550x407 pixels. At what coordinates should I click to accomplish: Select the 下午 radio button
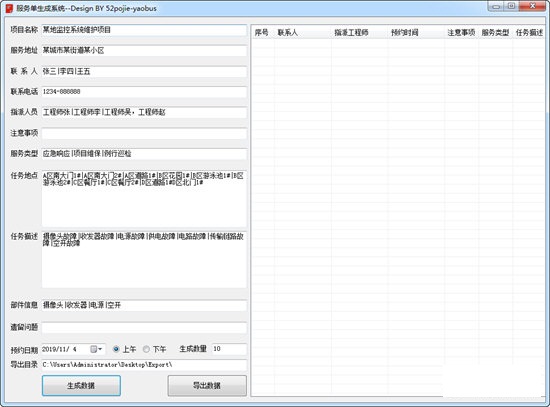tap(146, 349)
